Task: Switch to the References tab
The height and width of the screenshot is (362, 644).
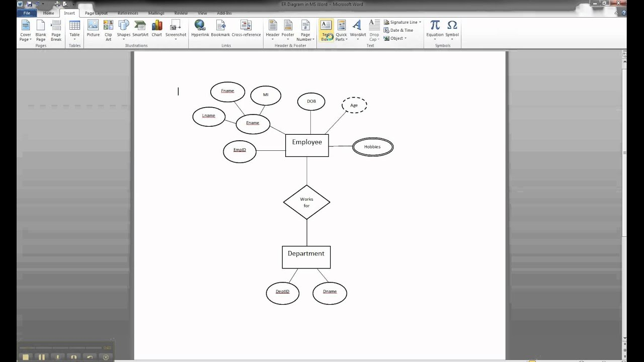Action: pos(128,13)
